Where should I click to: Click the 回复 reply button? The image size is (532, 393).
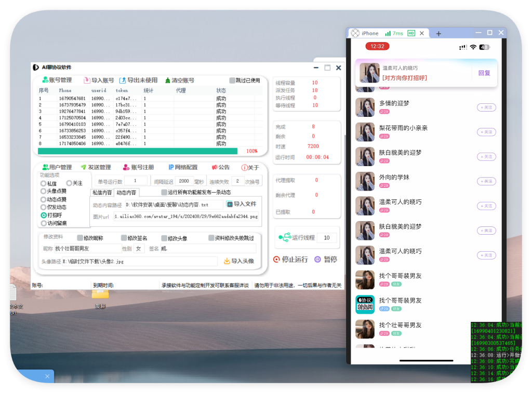484,73
